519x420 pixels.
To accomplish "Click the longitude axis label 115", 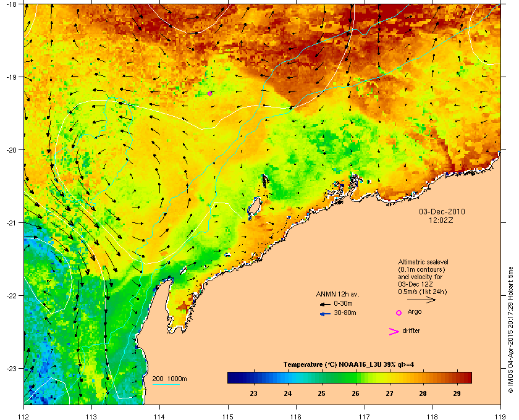I will pyautogui.click(x=228, y=416).
